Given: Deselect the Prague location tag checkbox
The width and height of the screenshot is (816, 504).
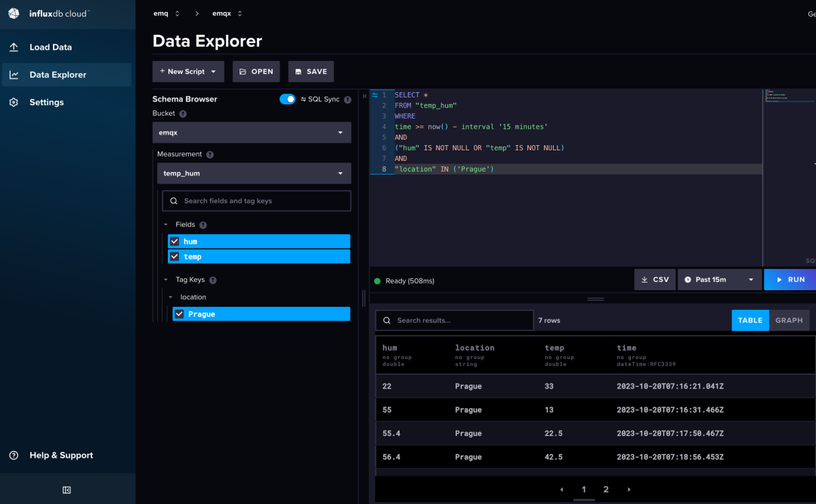Looking at the screenshot, I should coord(179,314).
